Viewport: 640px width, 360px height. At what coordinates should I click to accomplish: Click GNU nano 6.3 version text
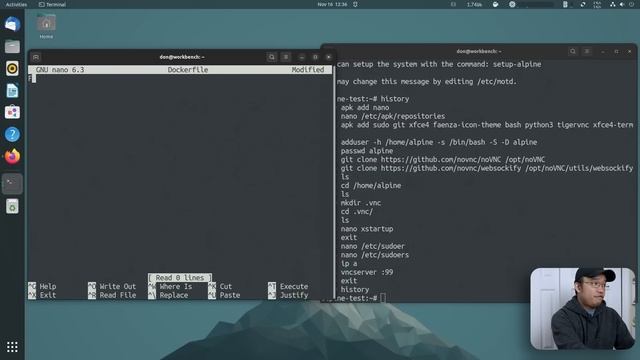tap(60, 70)
